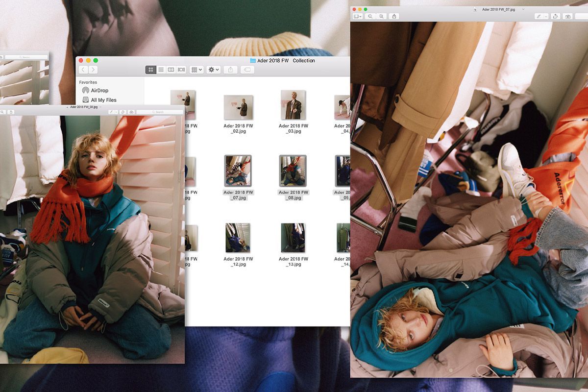Switch Finder to cover flow view
This screenshot has height=392, width=588.
181,70
